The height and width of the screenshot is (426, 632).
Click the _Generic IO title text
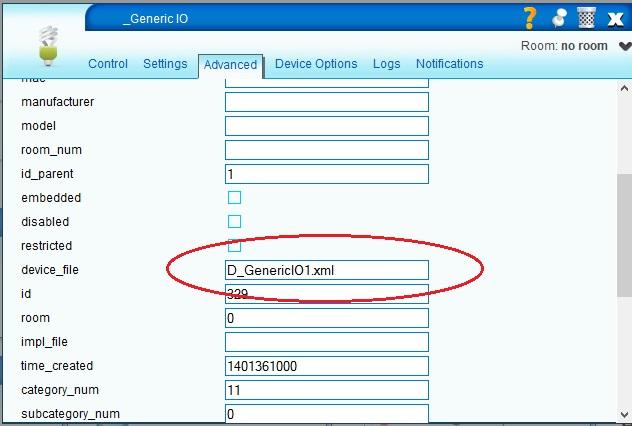click(x=155, y=19)
